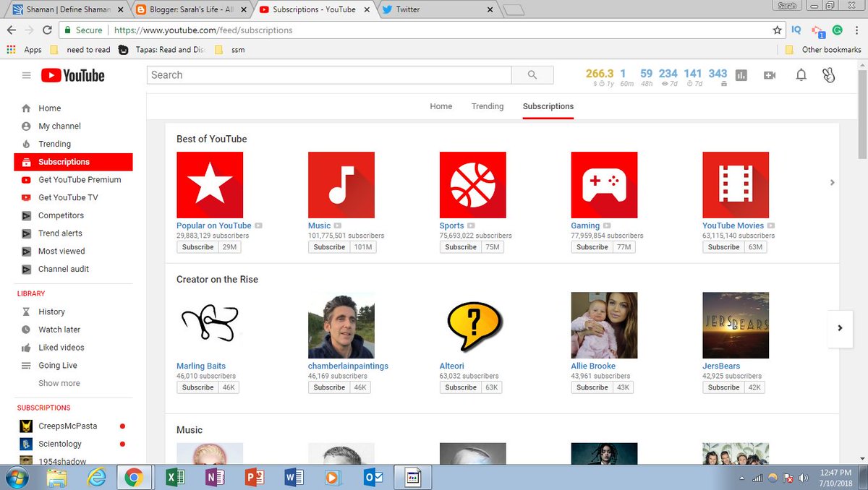This screenshot has height=490, width=868.
Task: Launch Excel from the taskbar
Action: [x=175, y=478]
